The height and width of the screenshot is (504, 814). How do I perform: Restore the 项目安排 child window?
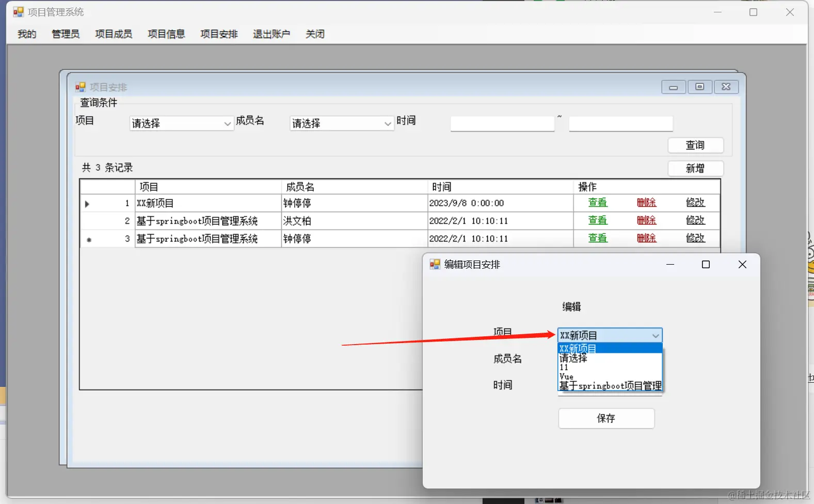(700, 87)
